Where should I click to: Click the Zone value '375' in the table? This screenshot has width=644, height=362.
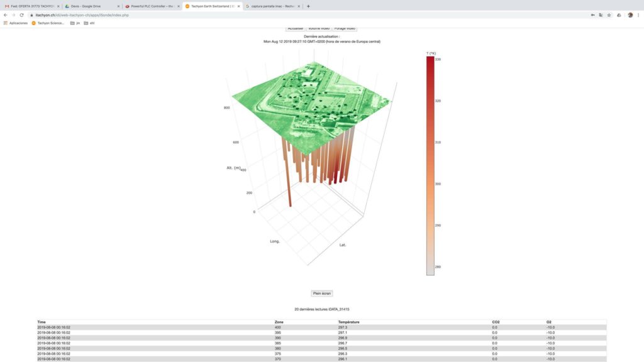click(x=277, y=354)
